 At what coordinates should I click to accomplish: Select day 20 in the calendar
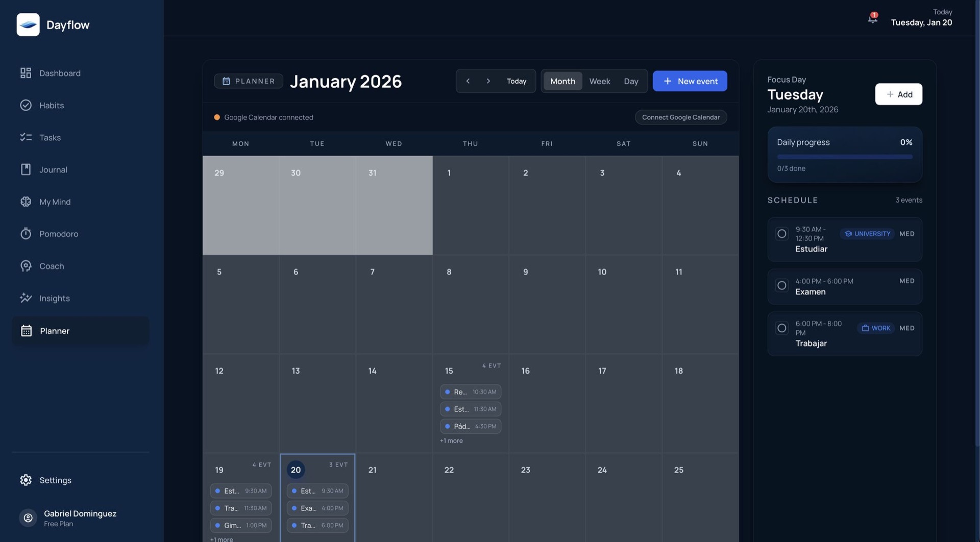point(296,470)
